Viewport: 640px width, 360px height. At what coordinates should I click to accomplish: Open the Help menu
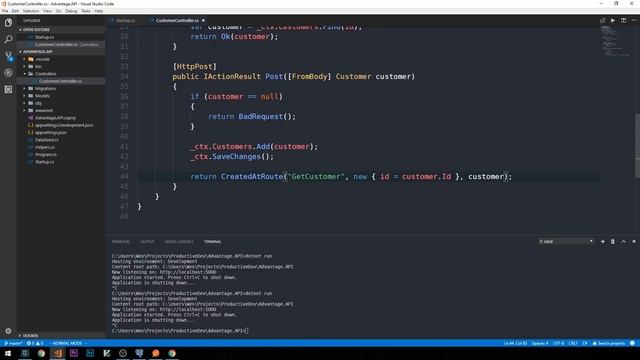click(x=99, y=11)
